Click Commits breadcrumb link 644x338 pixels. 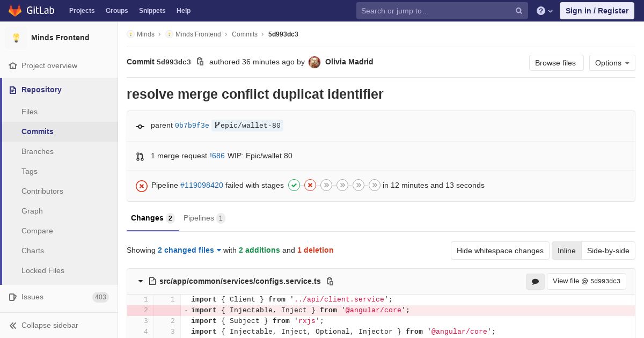click(245, 34)
